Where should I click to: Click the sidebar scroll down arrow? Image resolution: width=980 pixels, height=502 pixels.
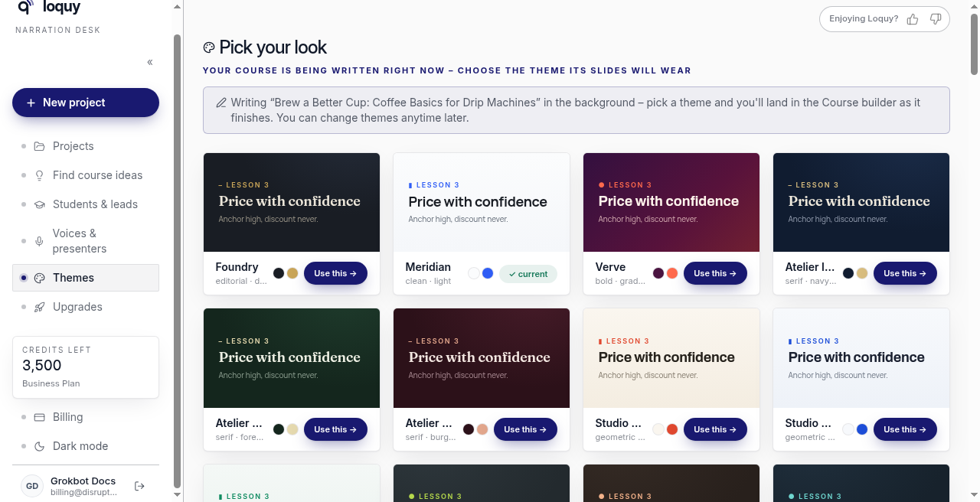178,495
